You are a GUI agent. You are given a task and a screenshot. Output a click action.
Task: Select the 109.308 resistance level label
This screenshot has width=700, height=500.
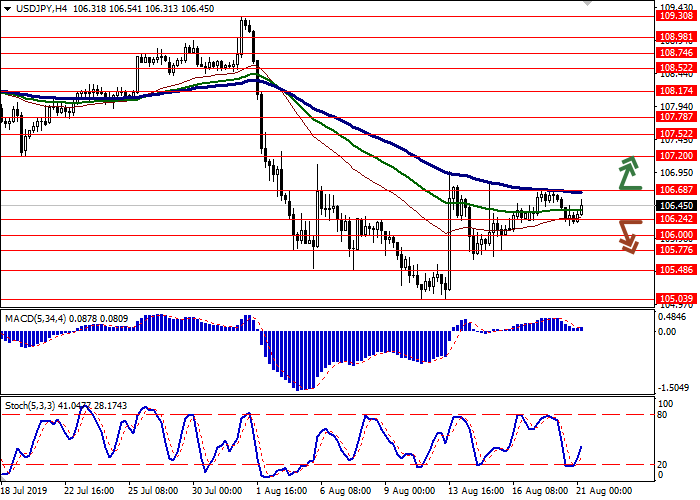coord(676,16)
